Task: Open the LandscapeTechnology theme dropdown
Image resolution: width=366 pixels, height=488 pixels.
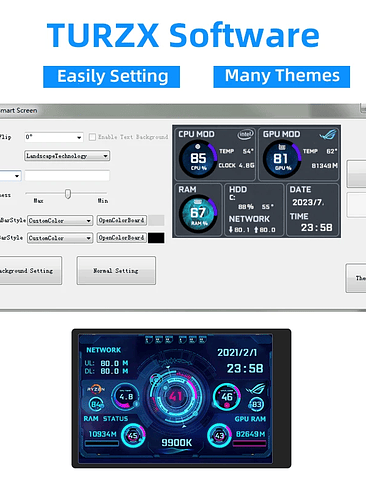Action: point(67,156)
